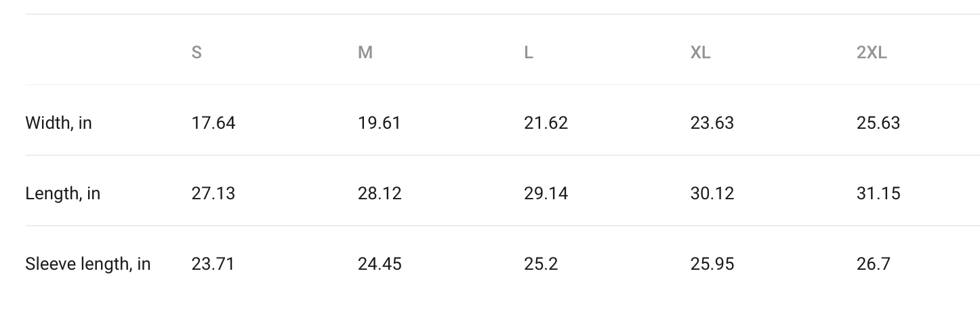980x324 pixels.
Task: Click the M size column header
Action: [365, 52]
